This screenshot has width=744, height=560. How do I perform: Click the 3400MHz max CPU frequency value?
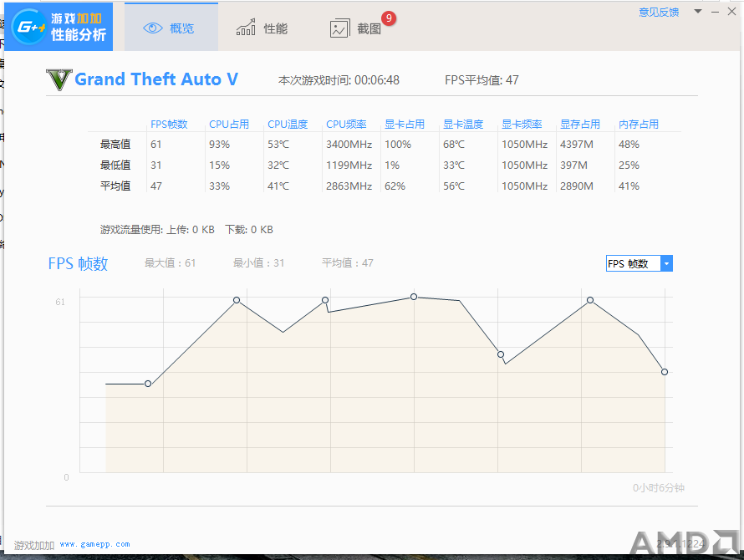(x=349, y=145)
